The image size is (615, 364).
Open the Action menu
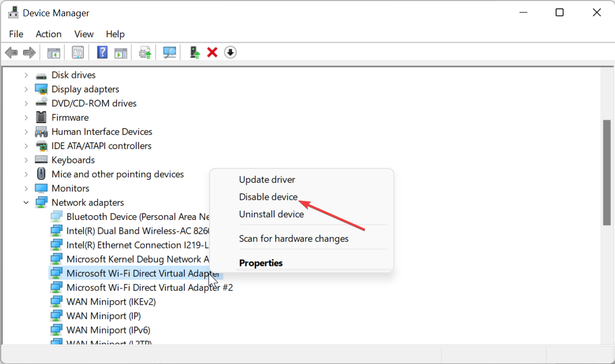[x=49, y=34]
